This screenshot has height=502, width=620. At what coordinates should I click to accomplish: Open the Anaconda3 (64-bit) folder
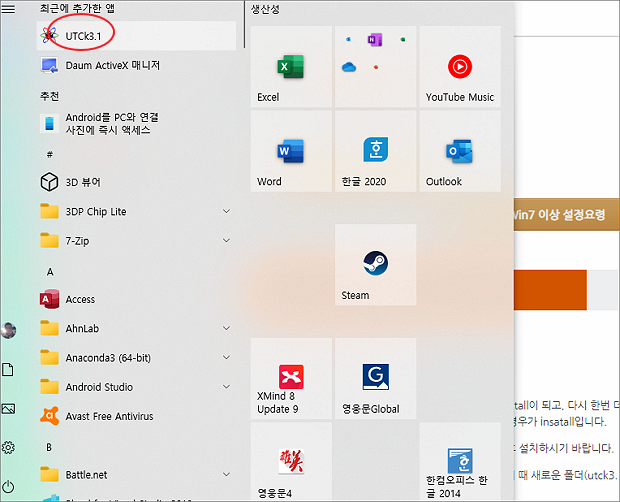tap(136, 358)
